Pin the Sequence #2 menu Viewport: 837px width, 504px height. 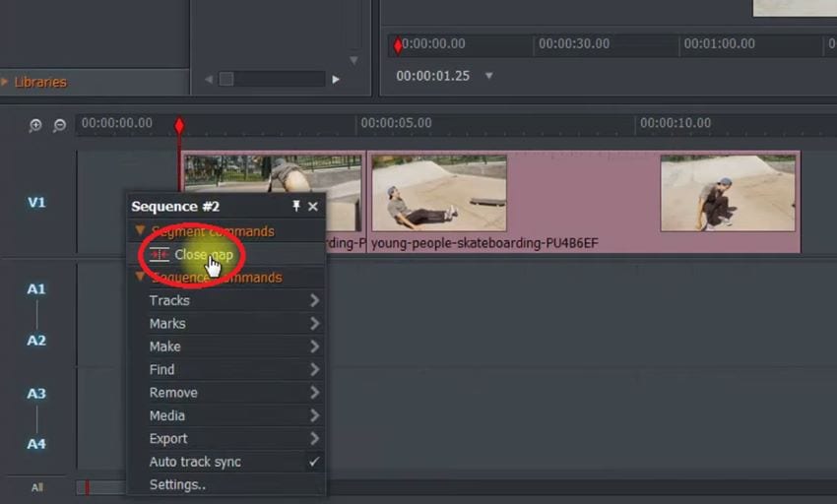pyautogui.click(x=296, y=206)
